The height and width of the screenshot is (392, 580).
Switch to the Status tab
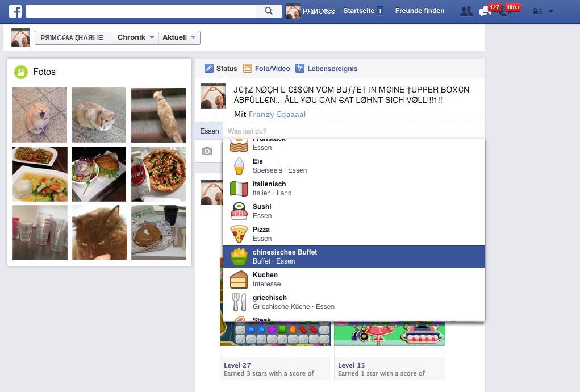click(221, 68)
